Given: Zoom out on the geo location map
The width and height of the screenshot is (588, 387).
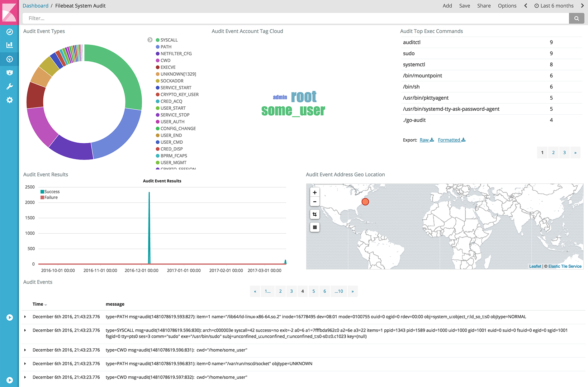Looking at the screenshot, I should click(314, 201).
